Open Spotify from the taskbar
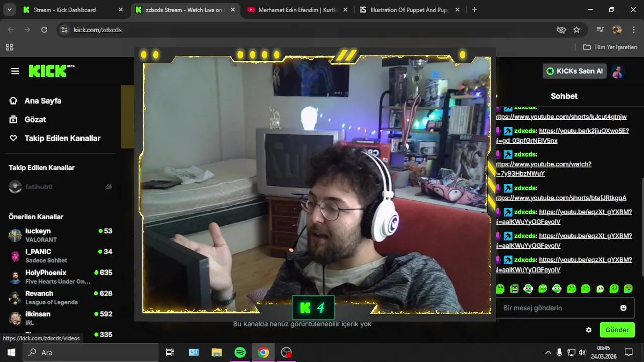Viewport: 644px width, 362px height. pos(240,352)
